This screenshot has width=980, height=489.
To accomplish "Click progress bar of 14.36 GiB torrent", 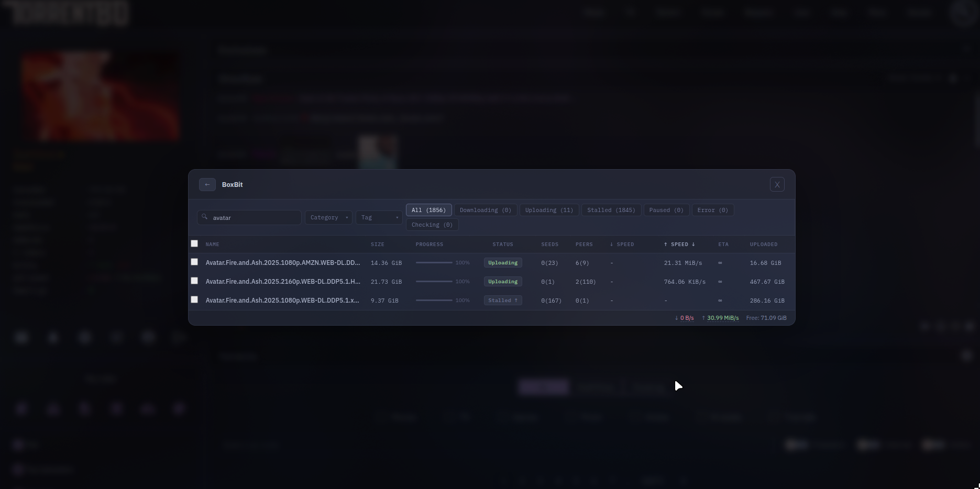I will [434, 263].
